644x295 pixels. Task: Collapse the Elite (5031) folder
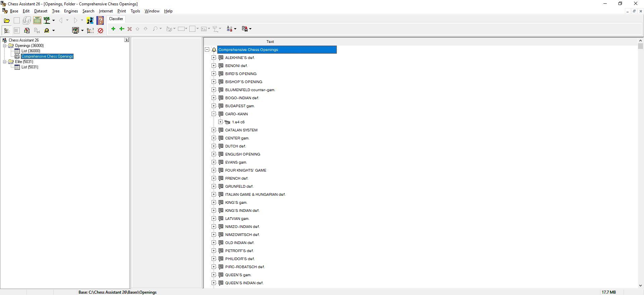click(5, 62)
